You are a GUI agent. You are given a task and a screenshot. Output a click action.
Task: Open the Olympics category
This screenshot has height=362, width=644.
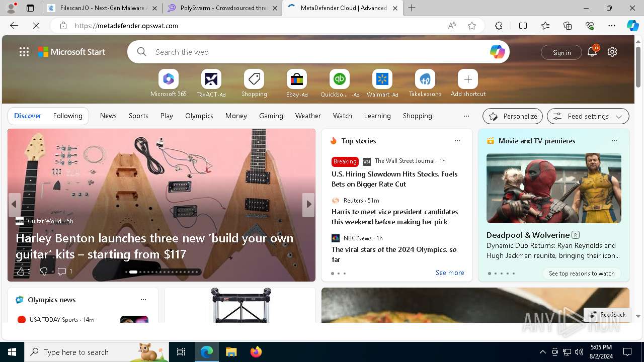click(x=199, y=116)
